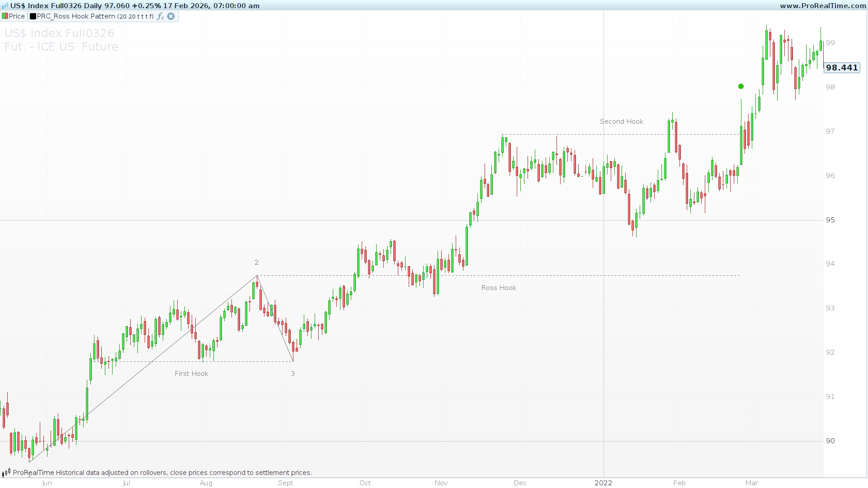Open indicator settings via the fx icon

[160, 16]
